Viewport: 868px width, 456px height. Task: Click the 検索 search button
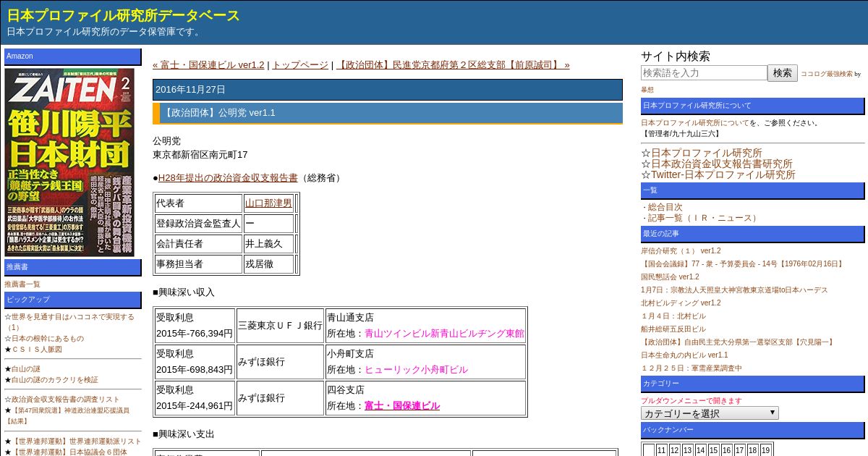tap(783, 73)
